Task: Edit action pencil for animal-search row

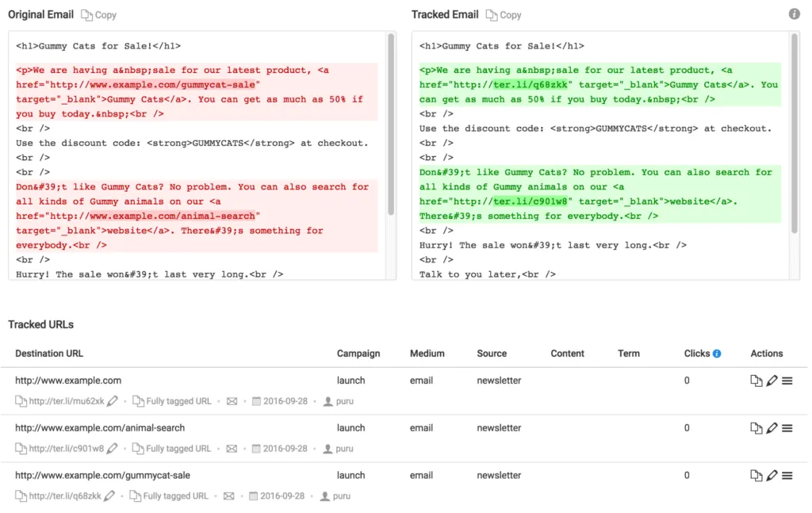Action: click(x=772, y=428)
